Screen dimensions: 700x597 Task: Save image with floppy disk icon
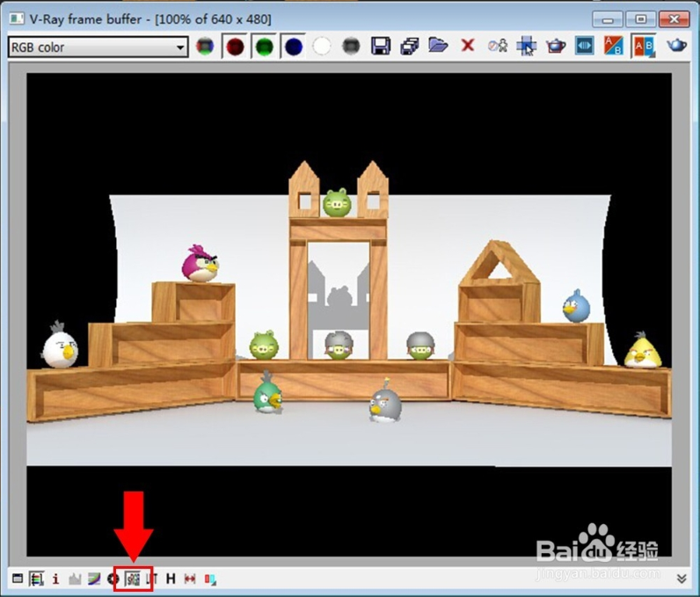coord(381,46)
